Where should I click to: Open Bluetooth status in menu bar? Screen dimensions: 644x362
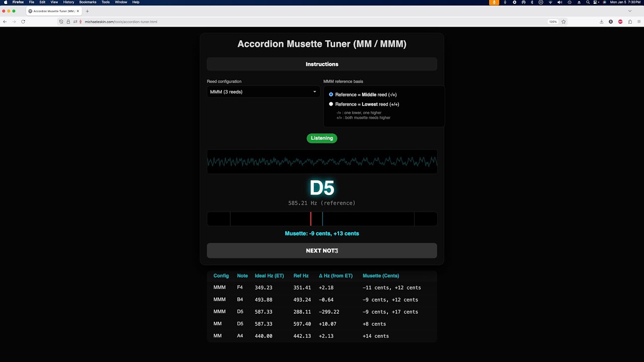click(532, 2)
